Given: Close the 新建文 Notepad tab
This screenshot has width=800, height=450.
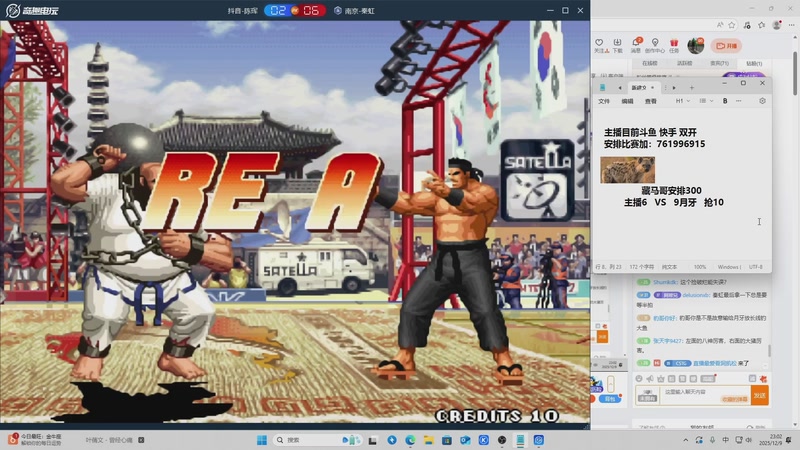Looking at the screenshot, I should coord(652,88).
